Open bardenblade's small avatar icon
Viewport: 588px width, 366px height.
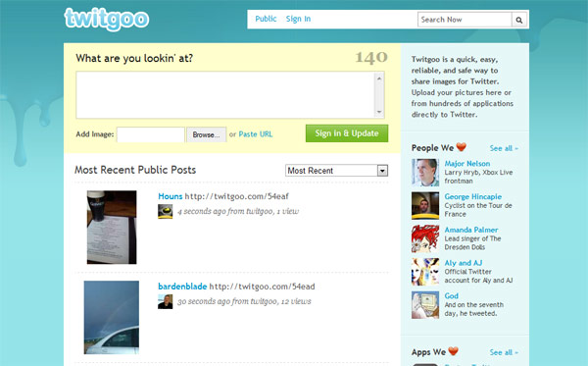(165, 301)
